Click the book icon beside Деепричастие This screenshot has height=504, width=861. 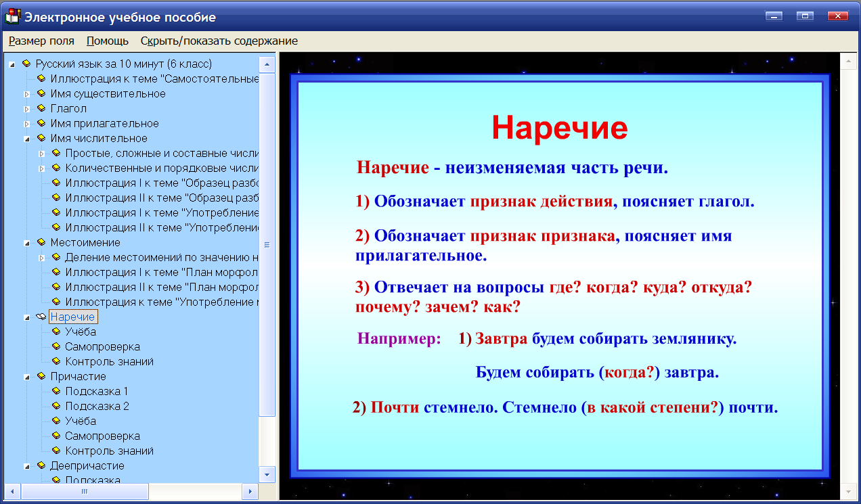[x=41, y=465]
